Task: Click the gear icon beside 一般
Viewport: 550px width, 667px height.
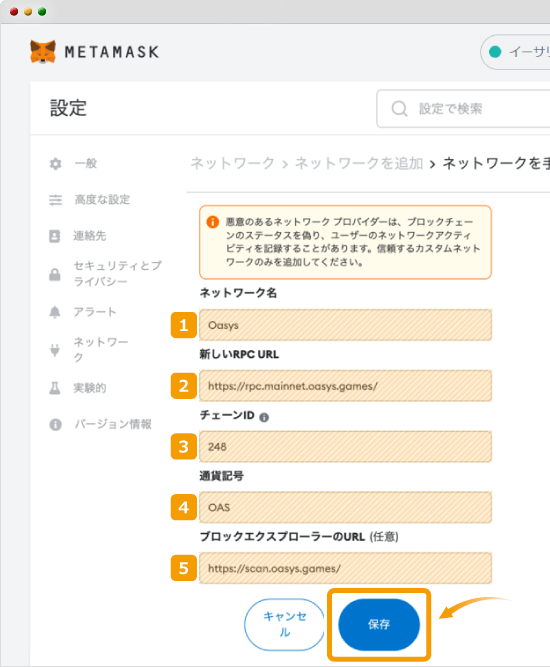Action: coord(55,164)
